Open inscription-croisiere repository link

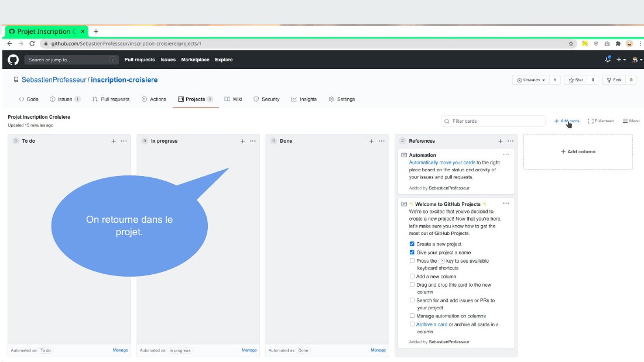point(124,80)
